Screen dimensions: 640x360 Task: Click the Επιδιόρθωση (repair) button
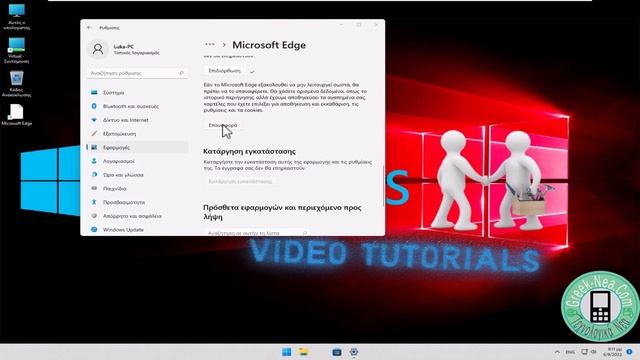(x=225, y=71)
